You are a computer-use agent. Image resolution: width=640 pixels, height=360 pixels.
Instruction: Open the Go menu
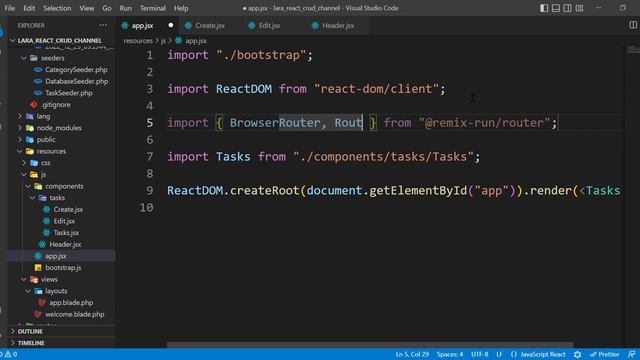point(107,8)
